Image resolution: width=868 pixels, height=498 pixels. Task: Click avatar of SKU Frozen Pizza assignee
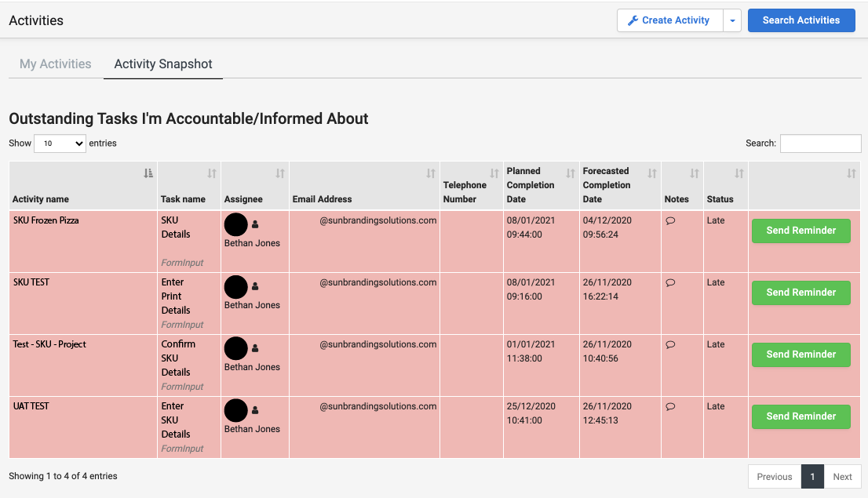[x=236, y=225]
